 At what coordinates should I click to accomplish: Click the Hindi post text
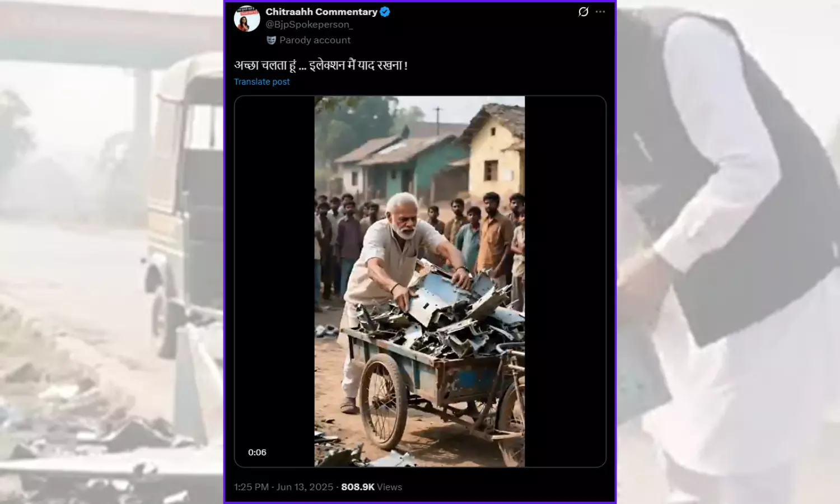(320, 66)
